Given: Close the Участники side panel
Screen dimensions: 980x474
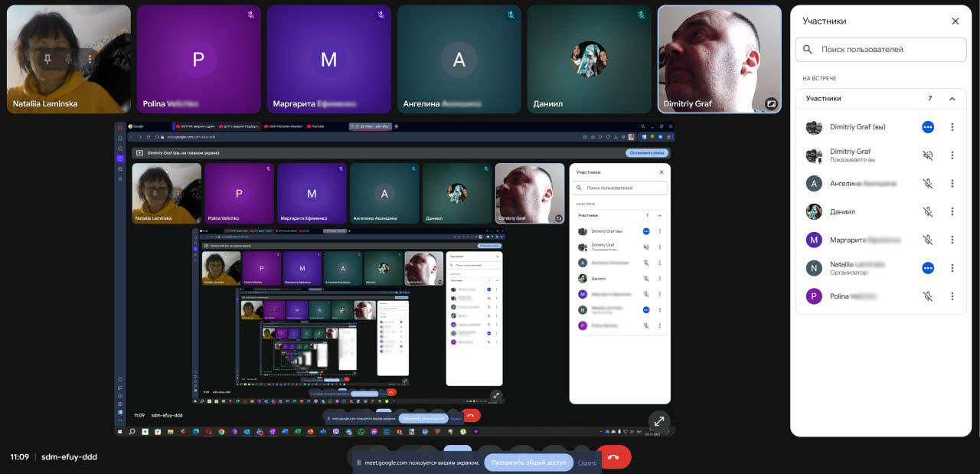Looking at the screenshot, I should click(955, 21).
